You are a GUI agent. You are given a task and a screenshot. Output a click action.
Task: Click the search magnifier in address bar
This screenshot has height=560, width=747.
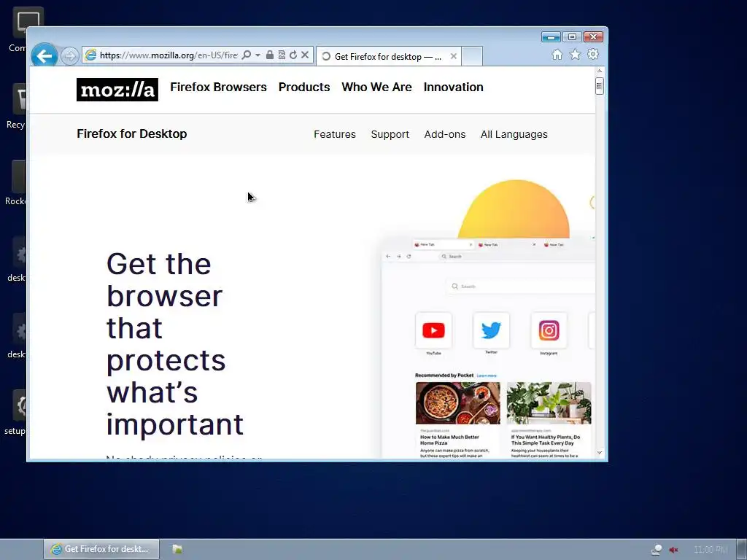[247, 55]
